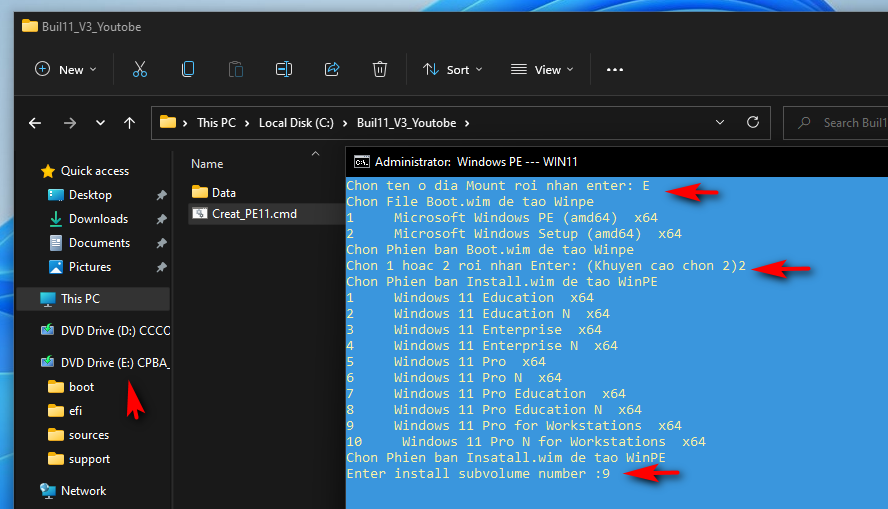Image resolution: width=888 pixels, height=509 pixels.
Task: Click the 'Windows 11 Enterprise N' line
Action: click(x=483, y=346)
